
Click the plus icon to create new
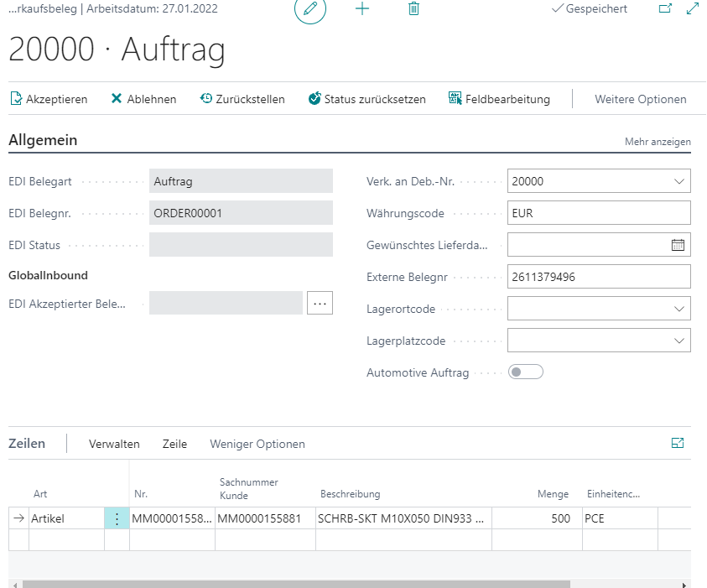tap(362, 9)
